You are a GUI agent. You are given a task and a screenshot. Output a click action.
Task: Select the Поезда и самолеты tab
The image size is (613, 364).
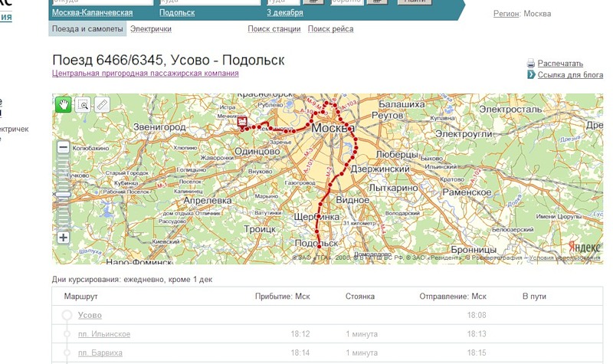point(87,28)
